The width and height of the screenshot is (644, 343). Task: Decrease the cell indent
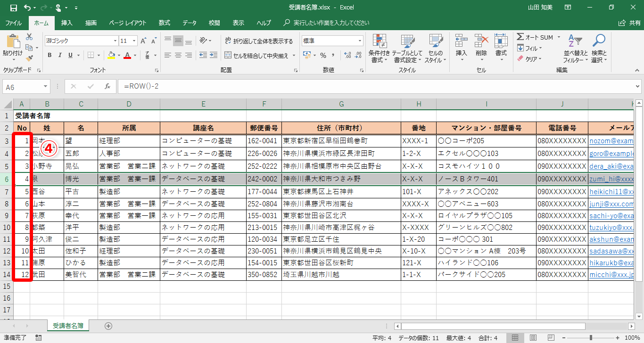(203, 55)
